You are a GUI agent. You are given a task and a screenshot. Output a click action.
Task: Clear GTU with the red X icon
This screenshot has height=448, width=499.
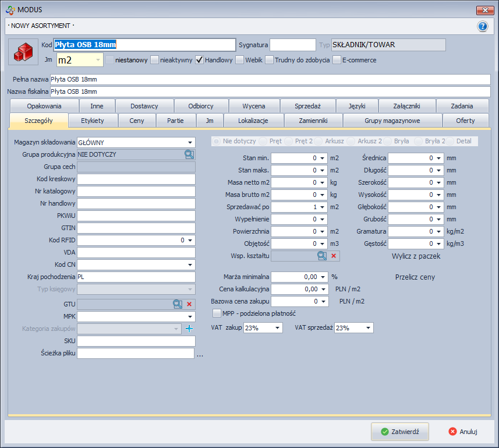point(189,304)
